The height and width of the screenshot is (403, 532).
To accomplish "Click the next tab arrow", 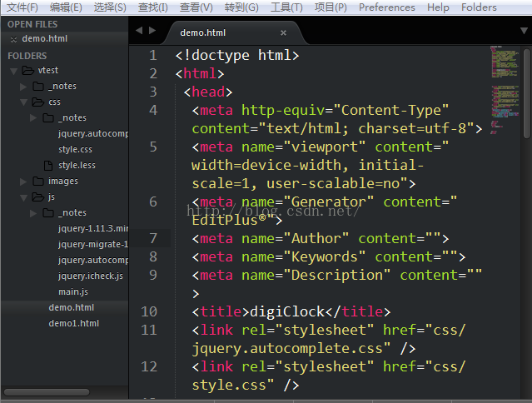I will tap(152, 32).
